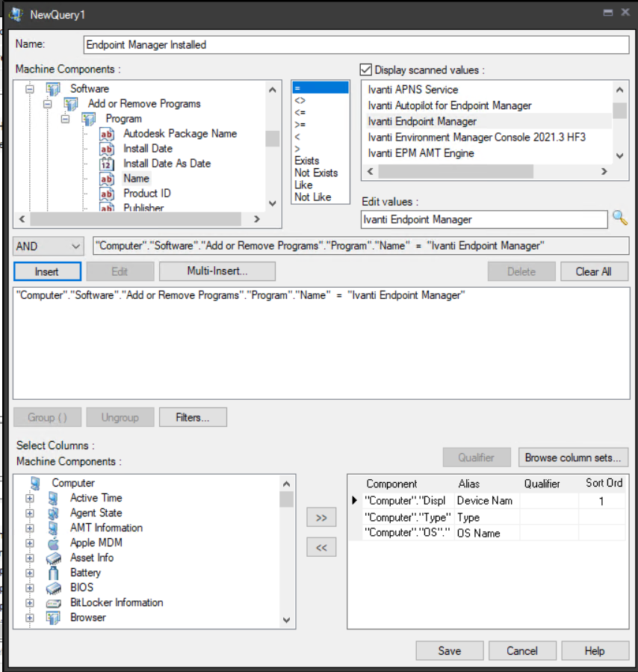Viewport: 638px width, 672px height.
Task: Collapse the Add or Remove Programs node
Action: [x=47, y=104]
